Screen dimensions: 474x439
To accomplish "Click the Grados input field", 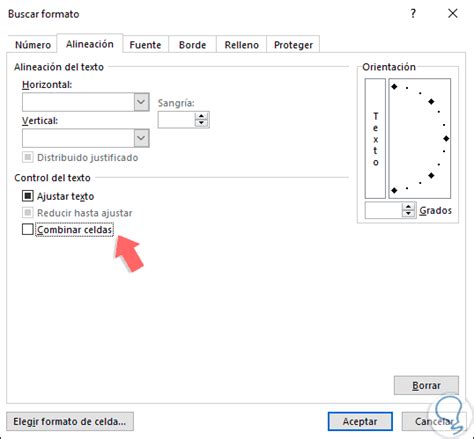I will click(384, 210).
